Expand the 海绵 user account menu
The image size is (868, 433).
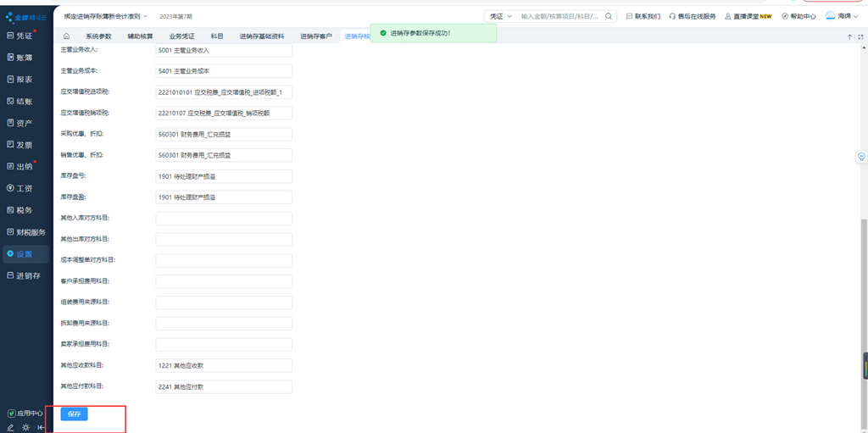tap(842, 17)
